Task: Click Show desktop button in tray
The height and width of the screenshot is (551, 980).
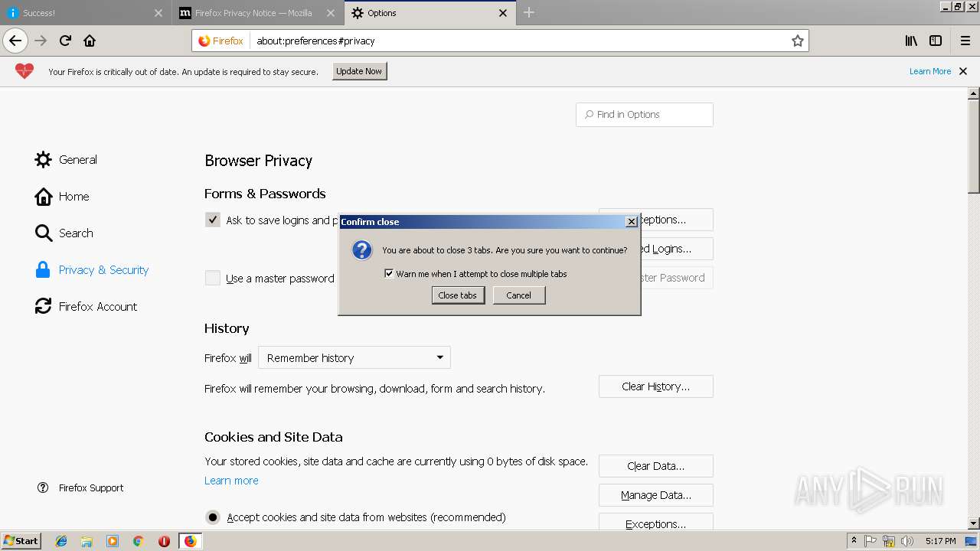Action: pos(971,541)
